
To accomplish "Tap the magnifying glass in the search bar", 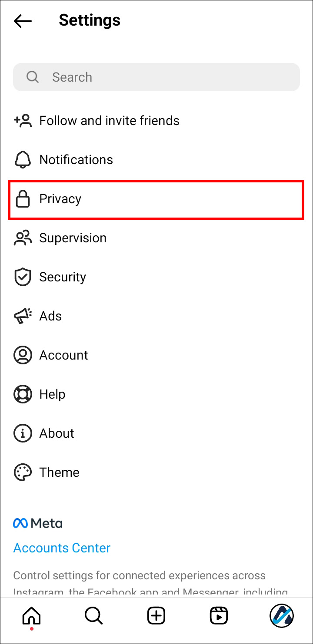I will pos(33,77).
